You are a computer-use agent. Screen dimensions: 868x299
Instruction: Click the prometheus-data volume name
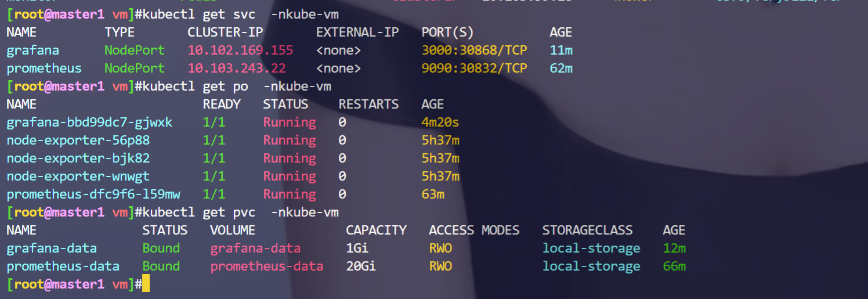tap(266, 266)
